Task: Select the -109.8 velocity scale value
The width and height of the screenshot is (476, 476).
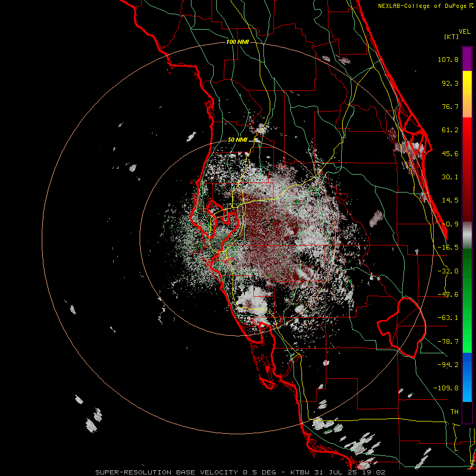Action: tap(446, 388)
